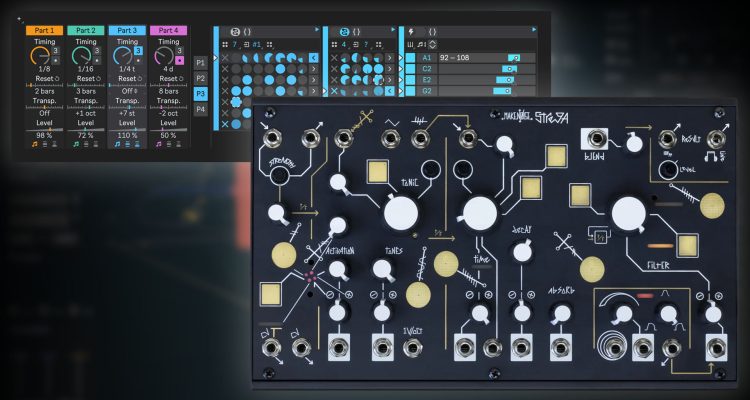750x400 pixels.
Task: Click the Reset icon in Part 4
Action: 181,78
